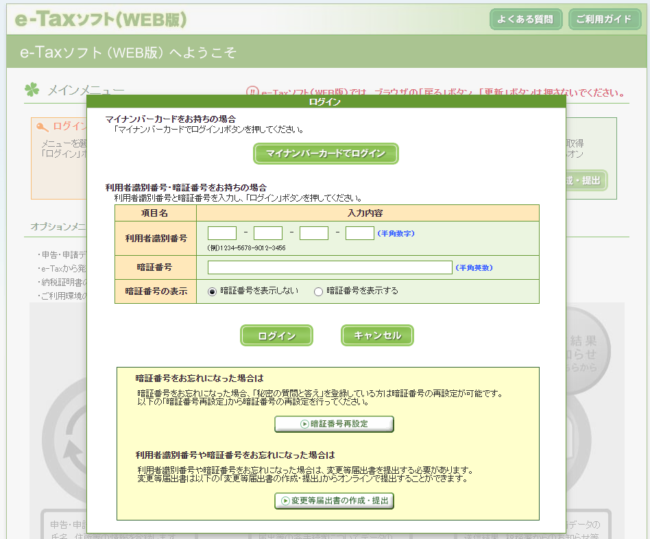The height and width of the screenshot is (539, 650).
Task: Click the 暗証番号 input field
Action: point(330,267)
